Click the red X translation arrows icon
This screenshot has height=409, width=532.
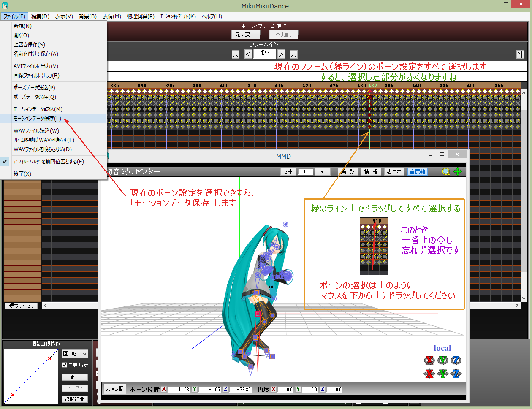point(429,374)
